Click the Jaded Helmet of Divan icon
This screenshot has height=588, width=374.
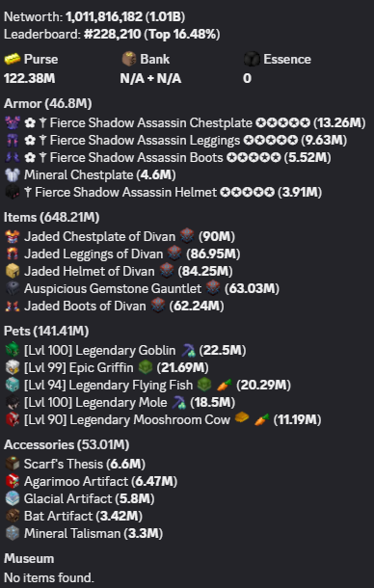pyautogui.click(x=13, y=271)
